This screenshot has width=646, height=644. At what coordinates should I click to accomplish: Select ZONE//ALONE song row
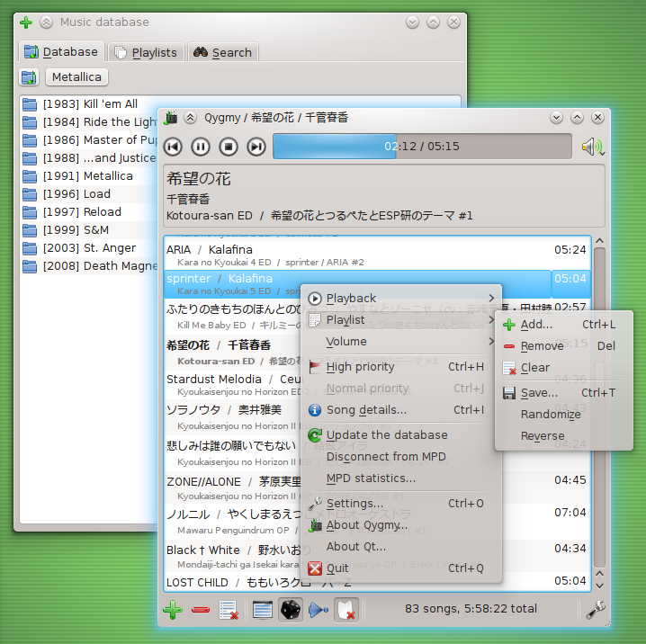point(233,487)
